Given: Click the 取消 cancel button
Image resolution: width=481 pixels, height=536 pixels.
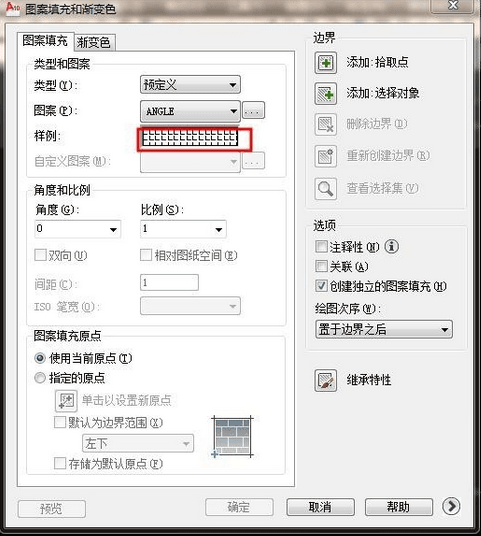Looking at the screenshot, I should coord(320,507).
